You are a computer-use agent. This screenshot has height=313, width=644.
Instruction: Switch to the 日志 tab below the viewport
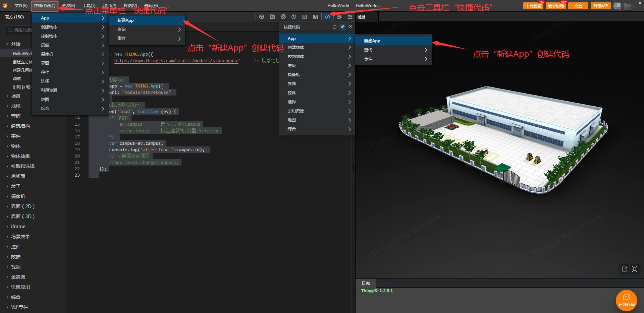[x=366, y=283]
